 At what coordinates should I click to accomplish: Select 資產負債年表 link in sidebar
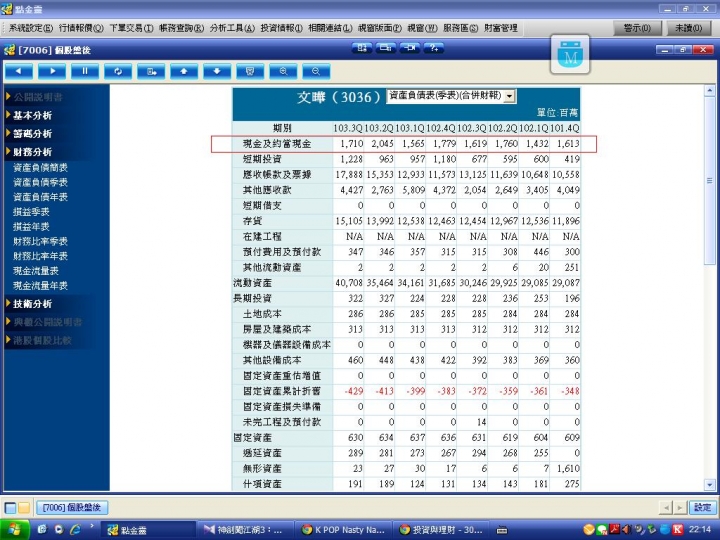40,197
